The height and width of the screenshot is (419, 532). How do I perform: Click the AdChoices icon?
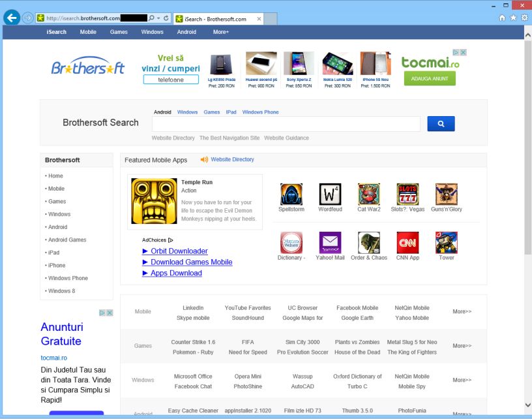(171, 240)
